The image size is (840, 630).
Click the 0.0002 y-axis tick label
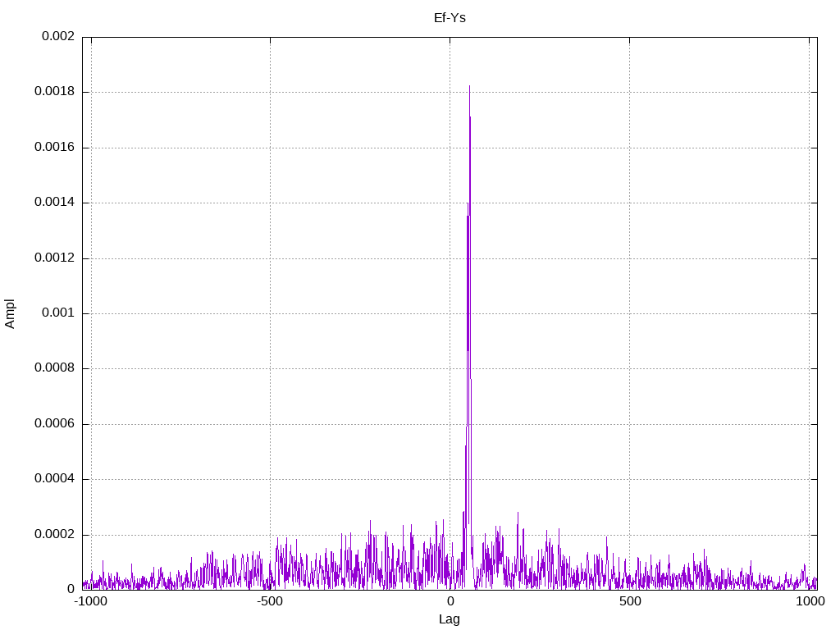point(54,535)
